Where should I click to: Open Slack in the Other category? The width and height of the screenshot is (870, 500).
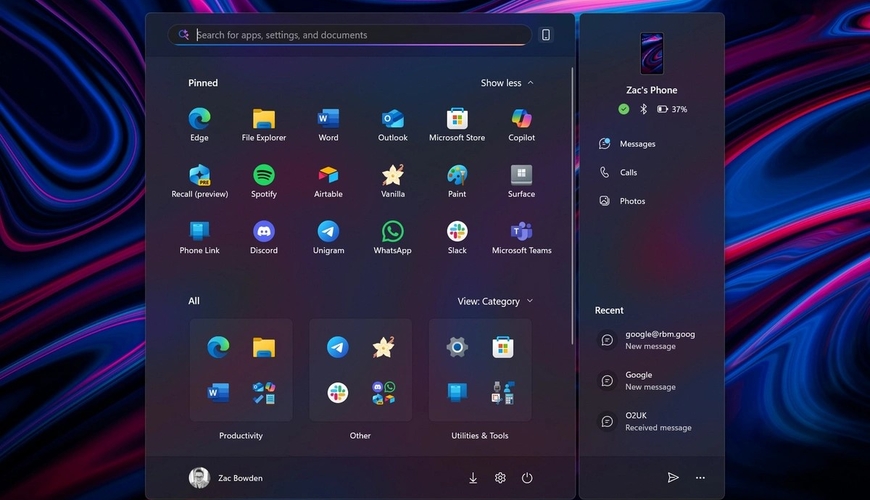point(337,392)
